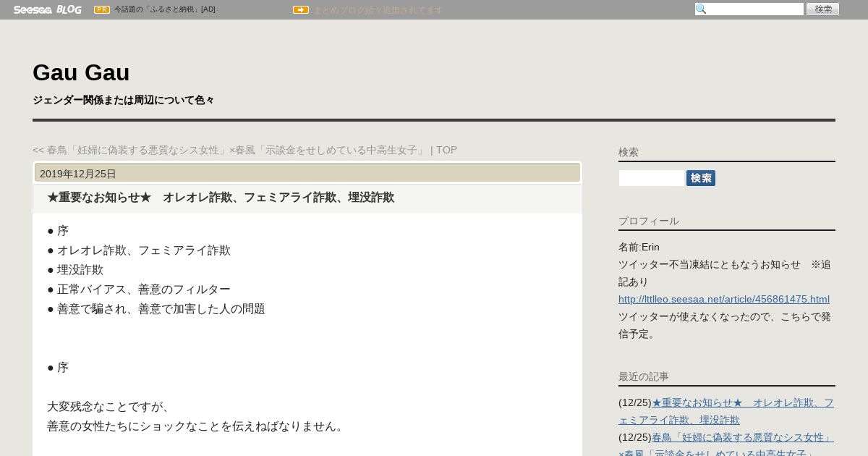Click the orange arrow icon in top bar
The height and width of the screenshot is (456, 868).
[301, 9]
